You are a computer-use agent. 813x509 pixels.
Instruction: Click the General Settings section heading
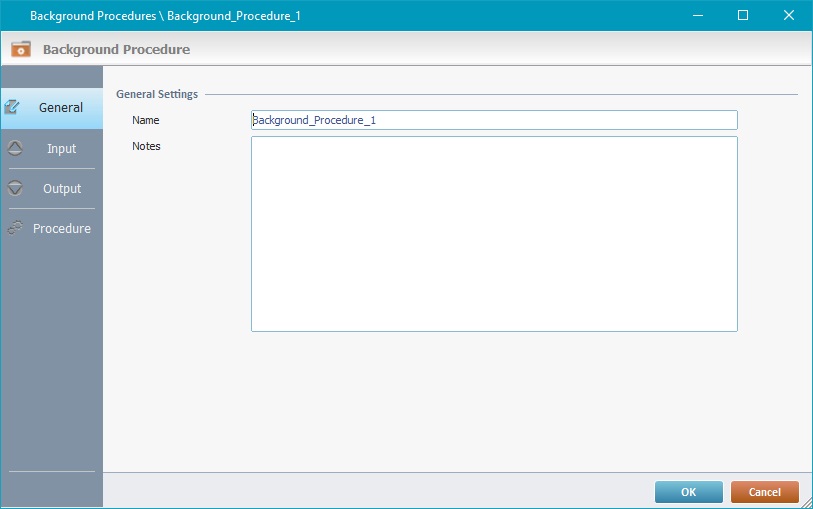tap(157, 94)
